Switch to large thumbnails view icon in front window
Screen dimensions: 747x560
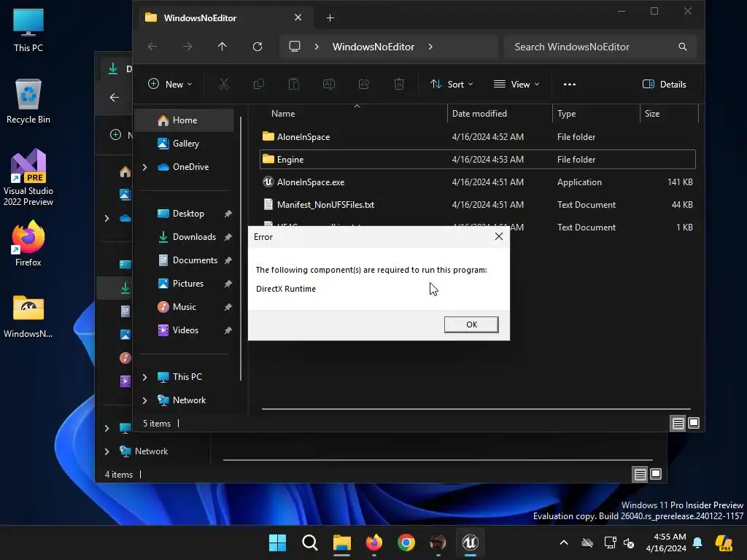point(694,423)
